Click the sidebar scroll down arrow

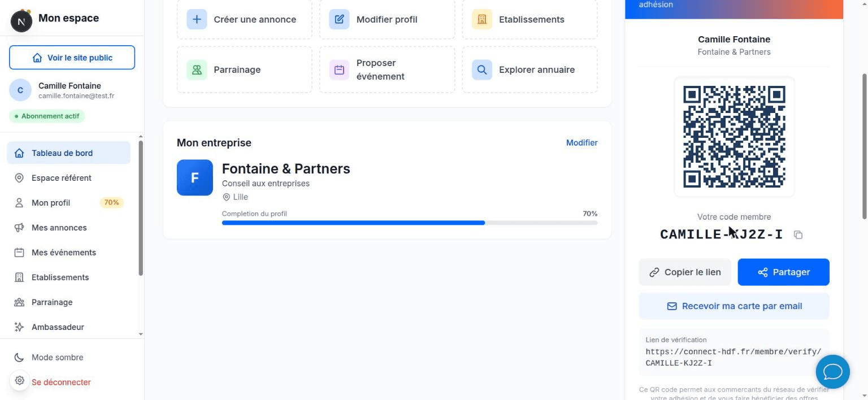pos(141,334)
